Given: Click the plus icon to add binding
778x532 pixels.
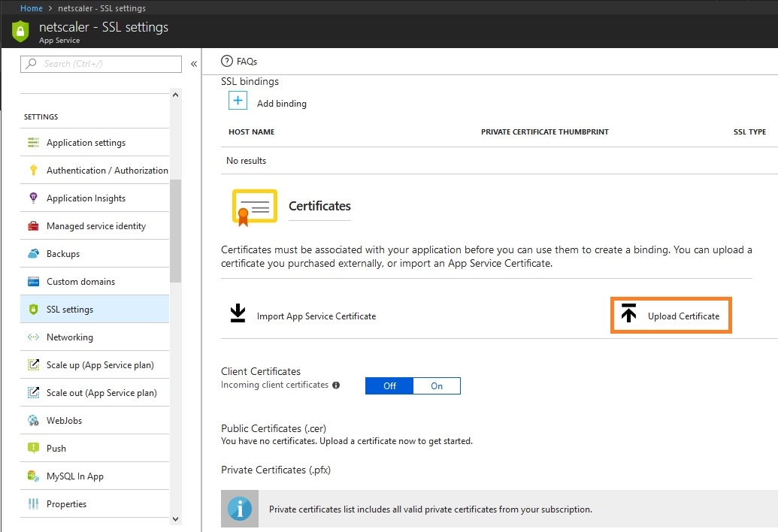Looking at the screenshot, I should [238, 101].
